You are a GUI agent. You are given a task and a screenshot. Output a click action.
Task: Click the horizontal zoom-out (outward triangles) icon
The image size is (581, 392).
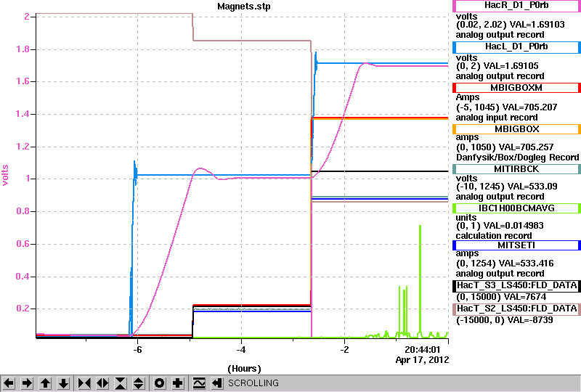point(102,383)
